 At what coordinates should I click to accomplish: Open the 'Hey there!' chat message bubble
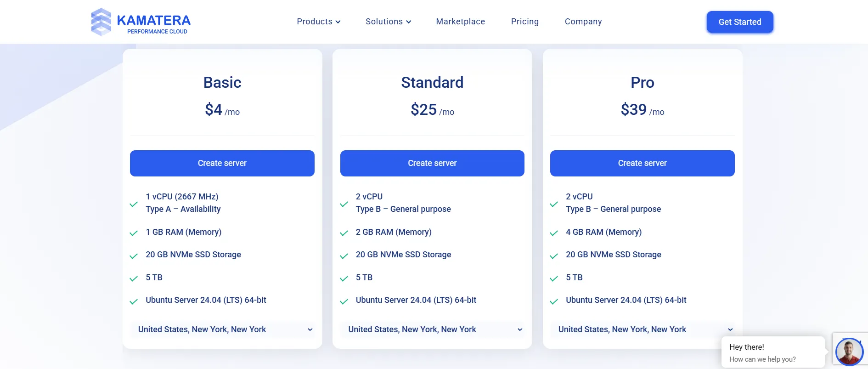click(x=773, y=352)
